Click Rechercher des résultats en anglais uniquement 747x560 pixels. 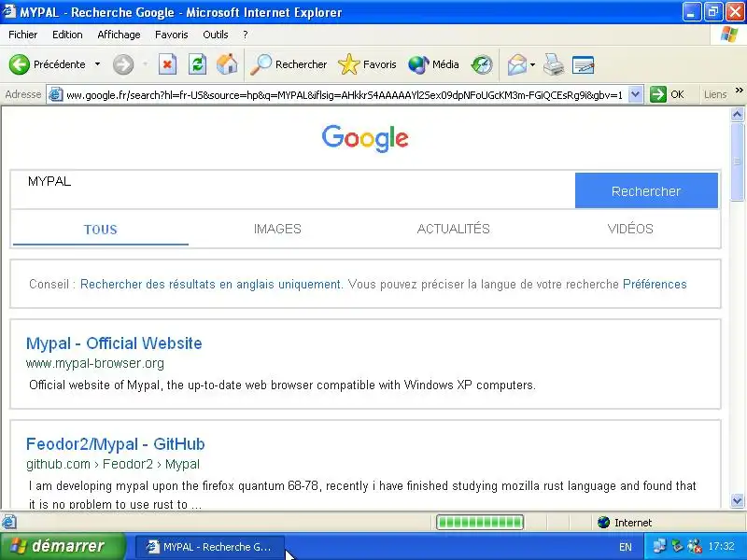[211, 285]
